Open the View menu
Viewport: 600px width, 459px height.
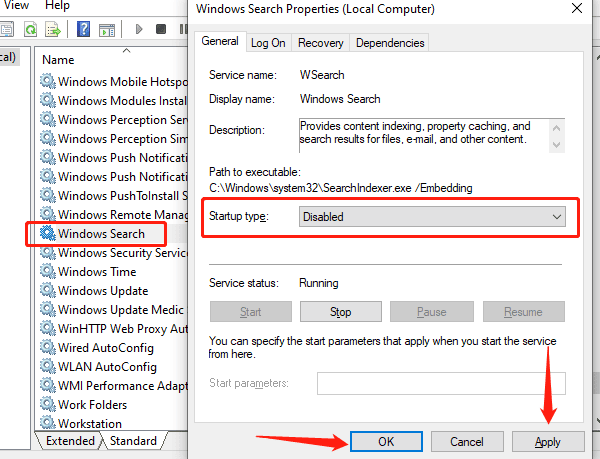click(x=15, y=6)
